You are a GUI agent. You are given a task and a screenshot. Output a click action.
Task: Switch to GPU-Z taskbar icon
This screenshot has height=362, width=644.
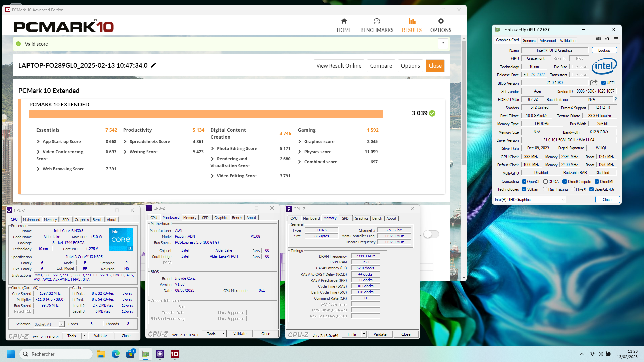click(145, 354)
